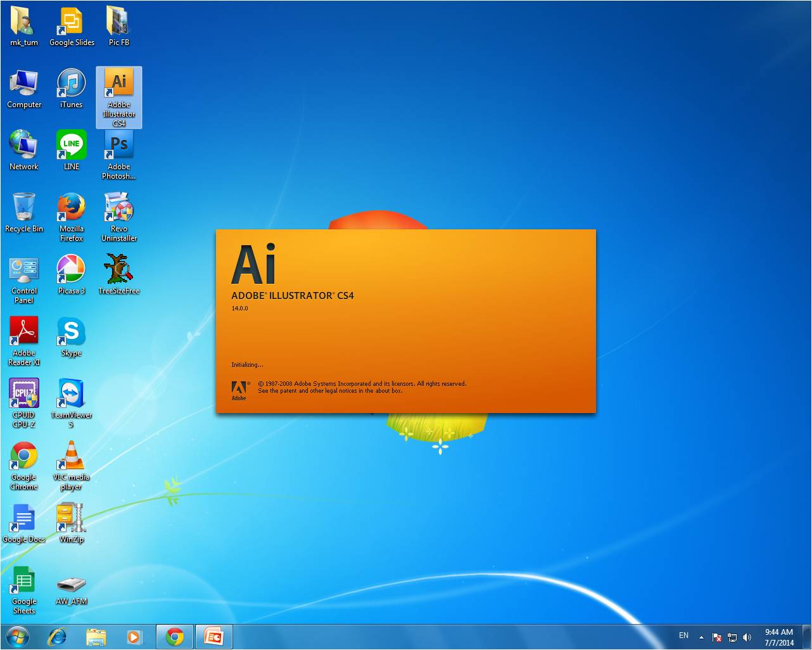Click the Adobe logo on splash screen

pos(239,390)
